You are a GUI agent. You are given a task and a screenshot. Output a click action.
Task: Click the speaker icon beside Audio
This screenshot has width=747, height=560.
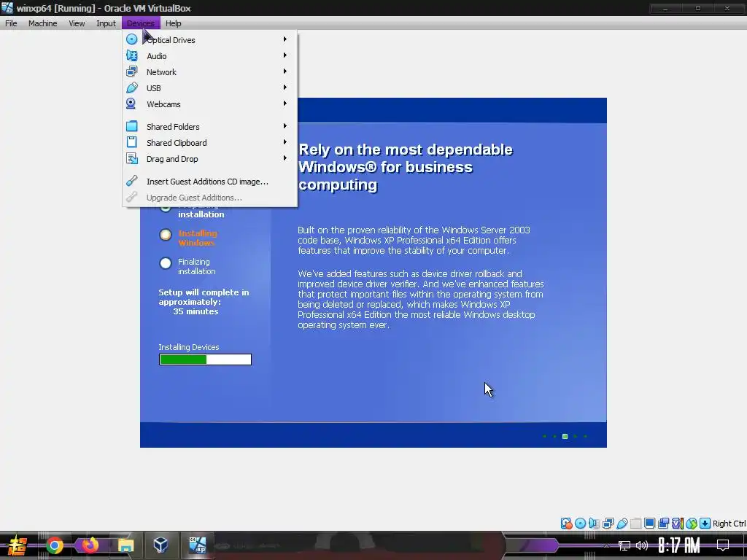[x=131, y=55]
